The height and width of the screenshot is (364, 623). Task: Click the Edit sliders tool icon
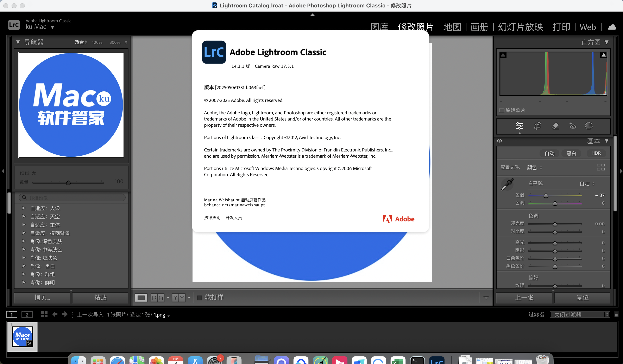[x=520, y=126]
